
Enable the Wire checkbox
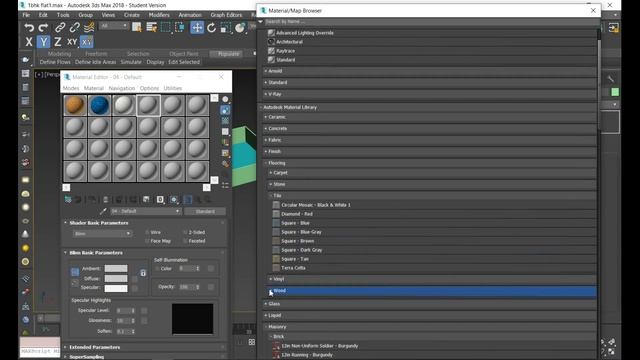(x=147, y=232)
